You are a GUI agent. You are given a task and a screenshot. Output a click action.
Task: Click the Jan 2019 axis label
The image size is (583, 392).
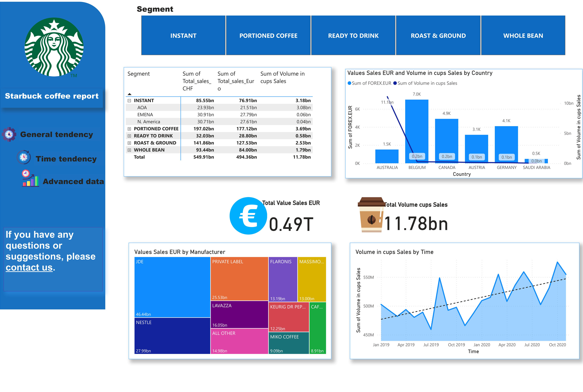[381, 345]
